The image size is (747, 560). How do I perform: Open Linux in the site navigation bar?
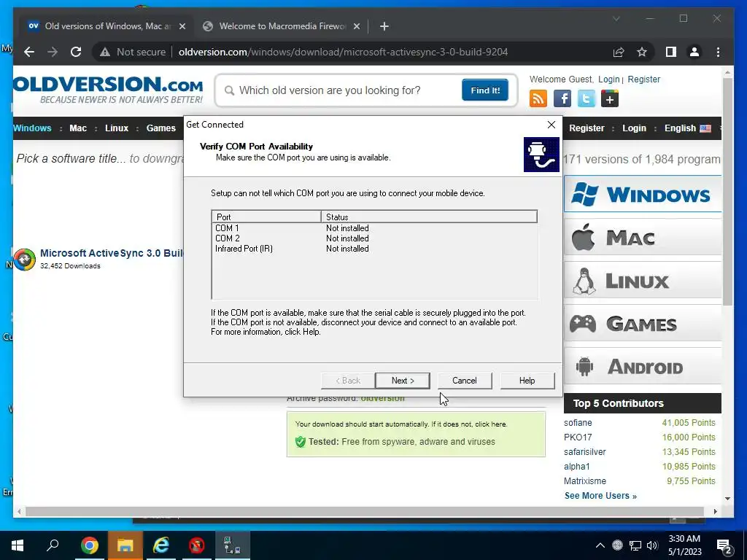click(x=117, y=128)
